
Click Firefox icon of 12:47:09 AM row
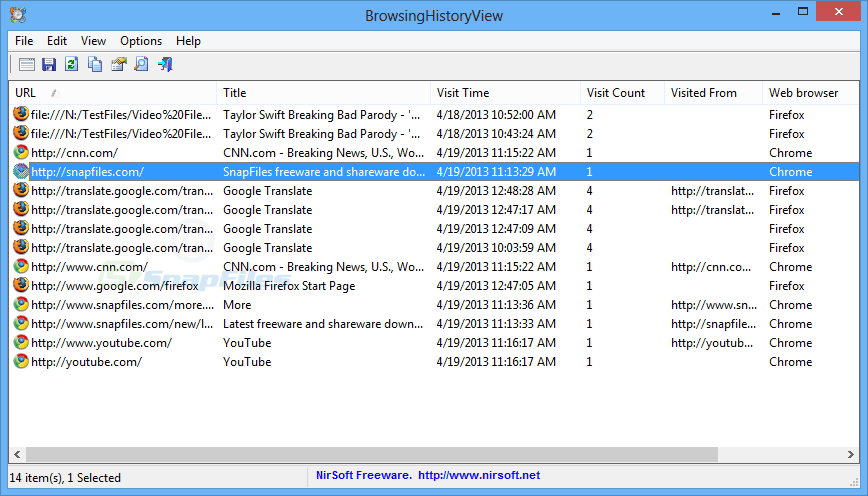click(21, 228)
